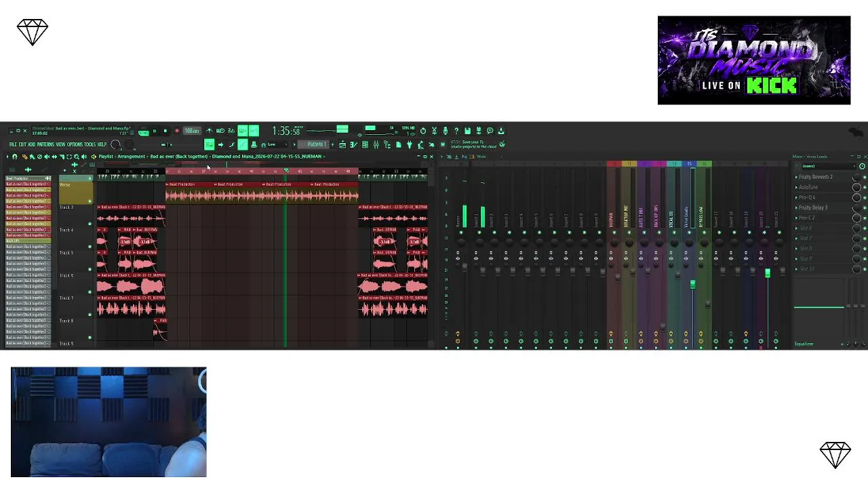868x488 pixels.
Task: Open the EDIT menu
Action: (22, 144)
